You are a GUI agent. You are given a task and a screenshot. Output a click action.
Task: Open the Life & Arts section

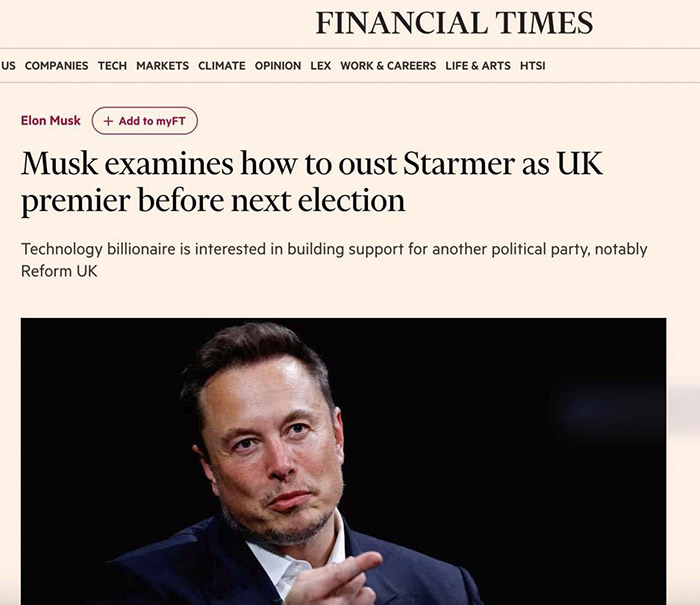click(x=477, y=66)
